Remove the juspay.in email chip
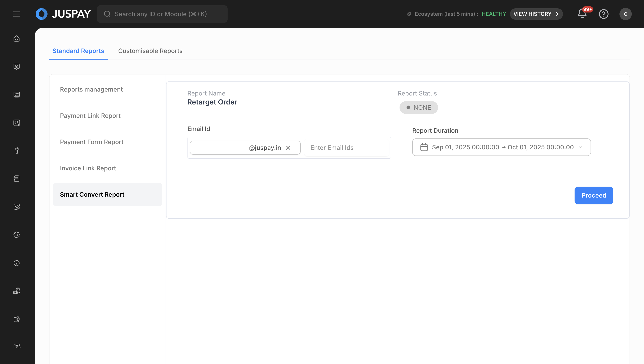Screen dimensions: 644x364 pos(288,148)
